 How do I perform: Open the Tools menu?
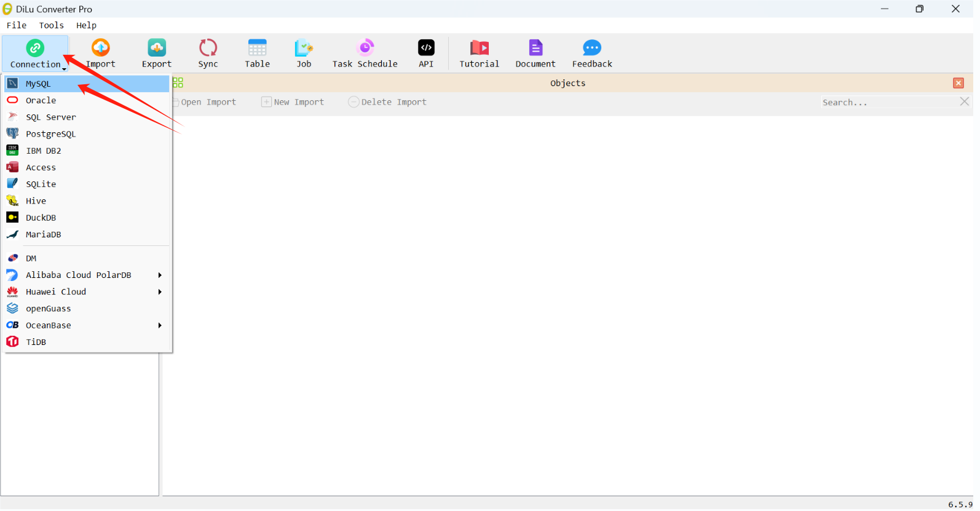(52, 25)
